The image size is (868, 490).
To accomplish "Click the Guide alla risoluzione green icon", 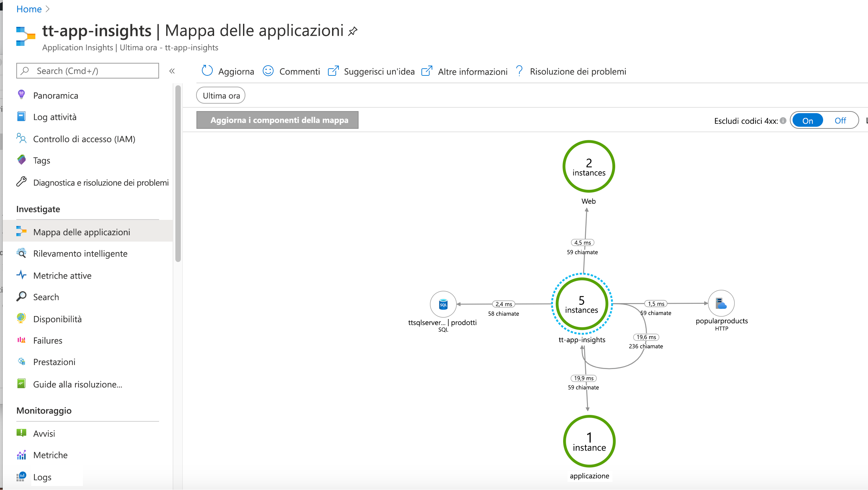I will coord(21,384).
